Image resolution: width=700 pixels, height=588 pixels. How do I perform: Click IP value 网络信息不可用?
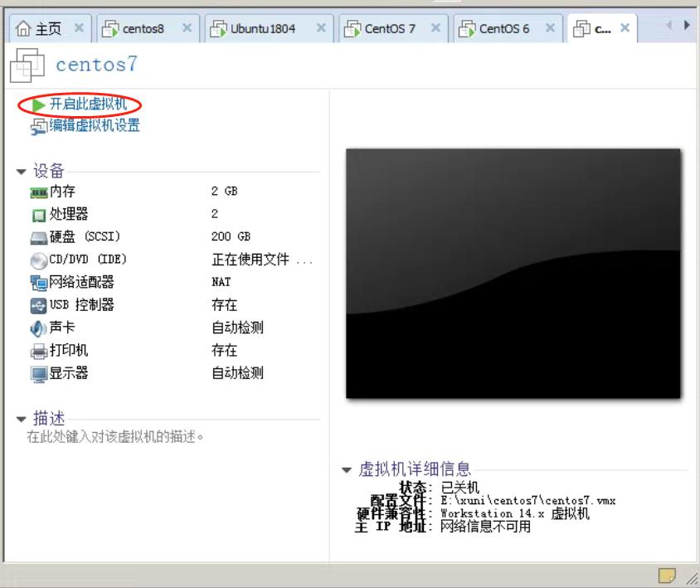tap(486, 527)
